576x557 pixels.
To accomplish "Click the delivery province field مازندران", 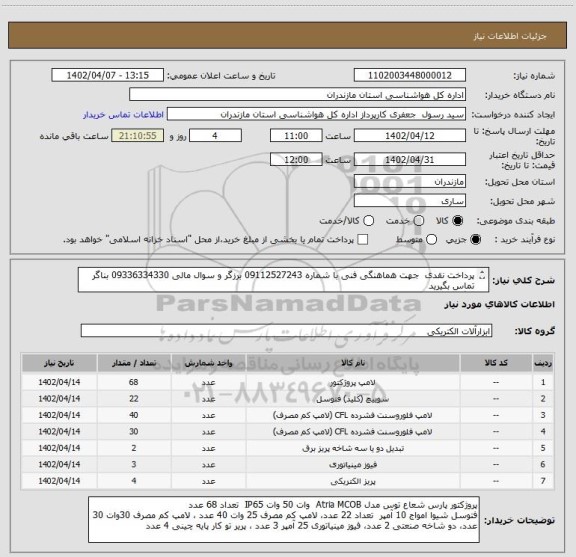I will tap(410, 182).
